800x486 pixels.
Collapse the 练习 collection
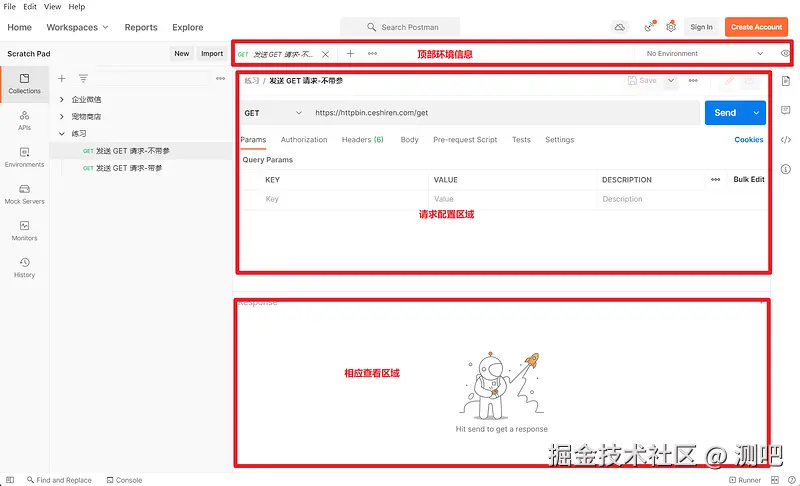coord(62,134)
